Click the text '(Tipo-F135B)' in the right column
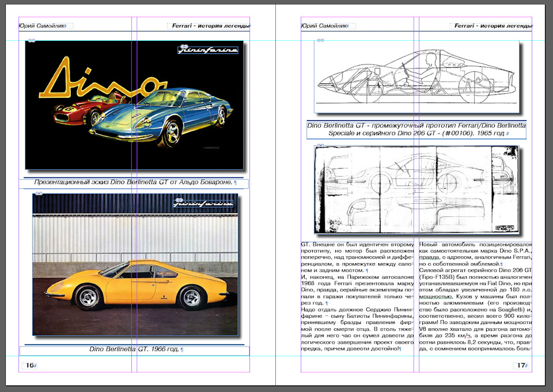This screenshot has height=392, width=553. tap(435, 277)
